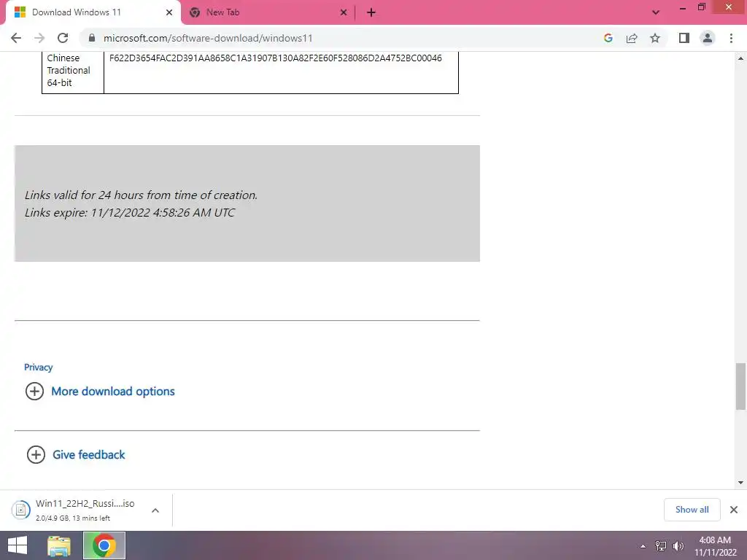Show all downloads
Screen dimensions: 747x560
(x=692, y=510)
